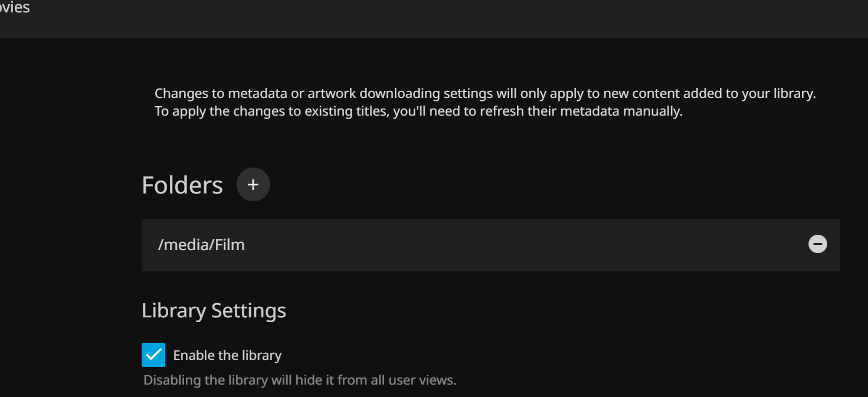The height and width of the screenshot is (397, 868).
Task: Remove the /media/Film folder with minus icon
Action: click(x=817, y=244)
